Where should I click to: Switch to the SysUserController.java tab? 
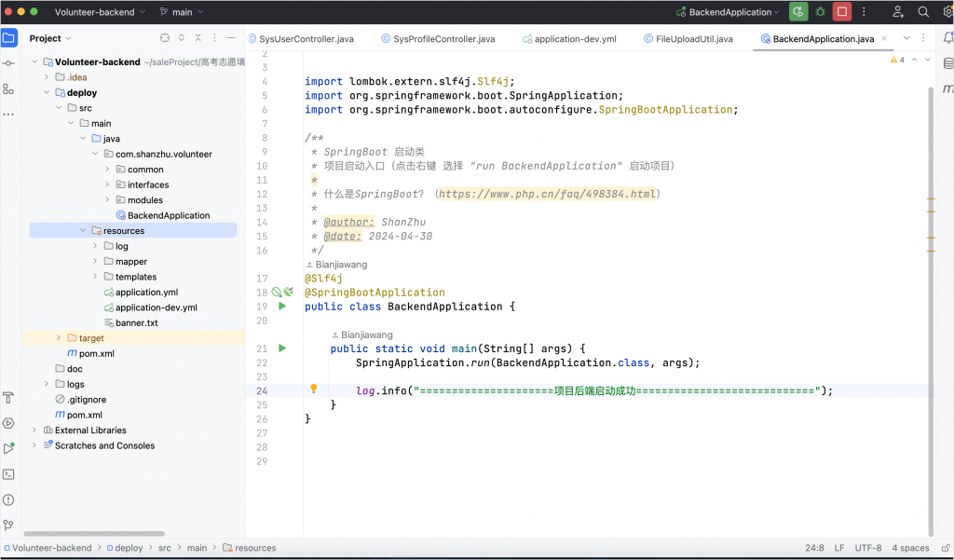pyautogui.click(x=306, y=39)
